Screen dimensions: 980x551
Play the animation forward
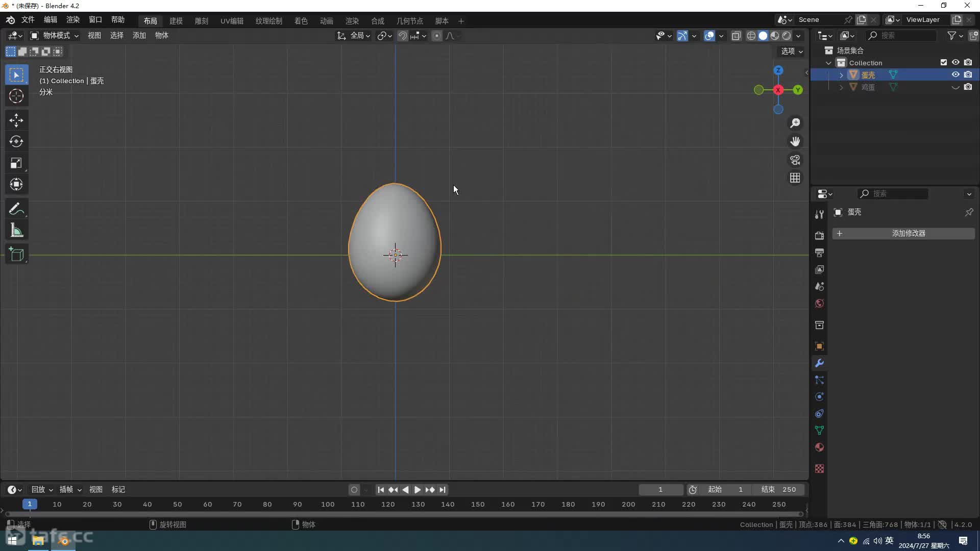click(x=418, y=490)
